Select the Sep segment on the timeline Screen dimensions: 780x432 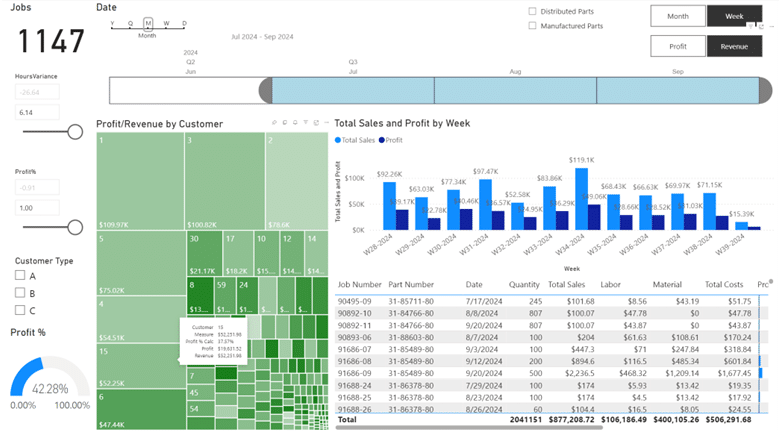(678, 91)
